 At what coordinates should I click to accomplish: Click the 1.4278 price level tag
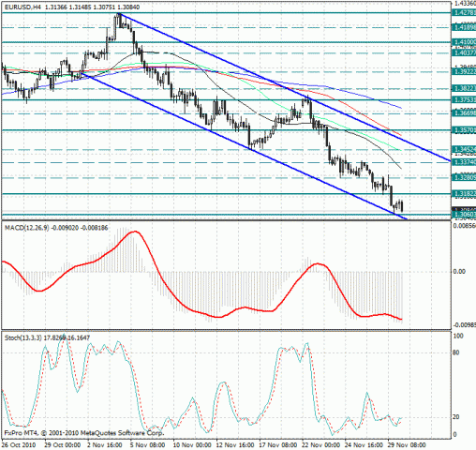click(464, 13)
